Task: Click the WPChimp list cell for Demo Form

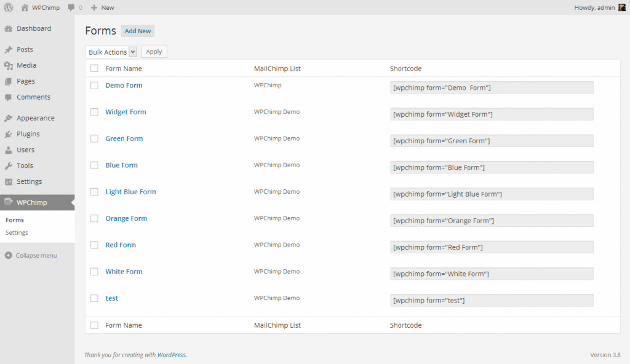Action: click(x=268, y=85)
